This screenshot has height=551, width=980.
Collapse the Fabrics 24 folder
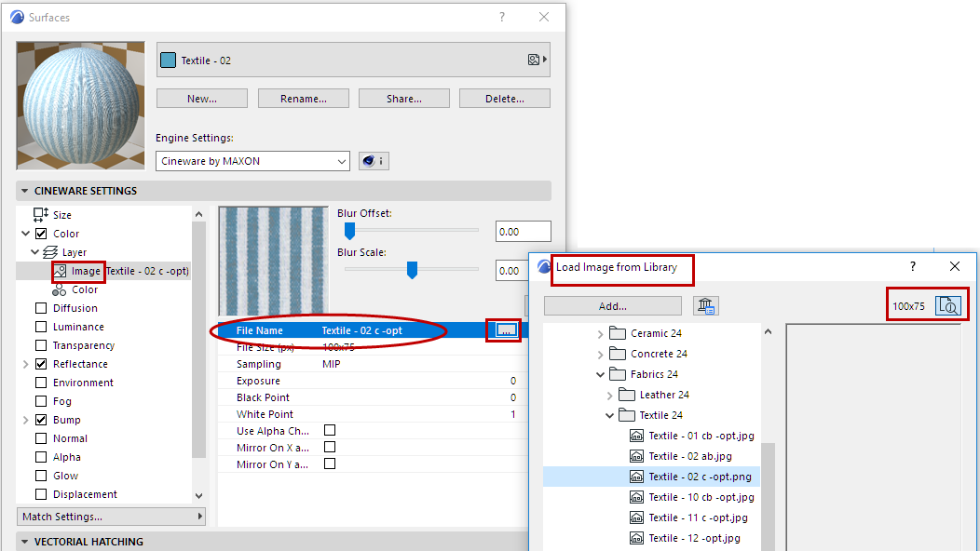(x=600, y=375)
